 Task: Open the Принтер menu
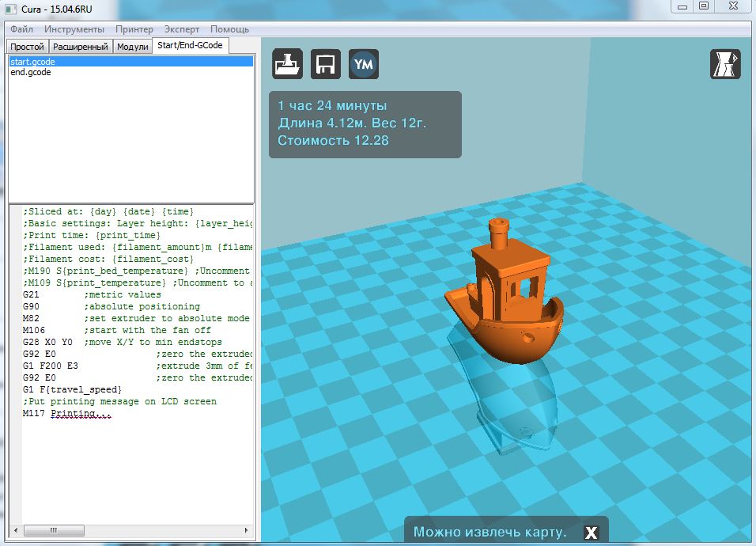tap(134, 28)
